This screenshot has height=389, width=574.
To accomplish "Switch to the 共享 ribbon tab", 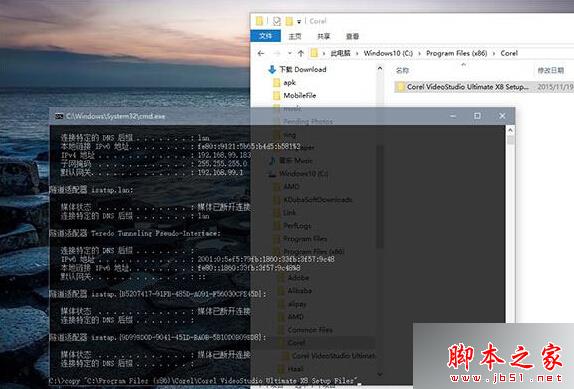I will click(324, 36).
